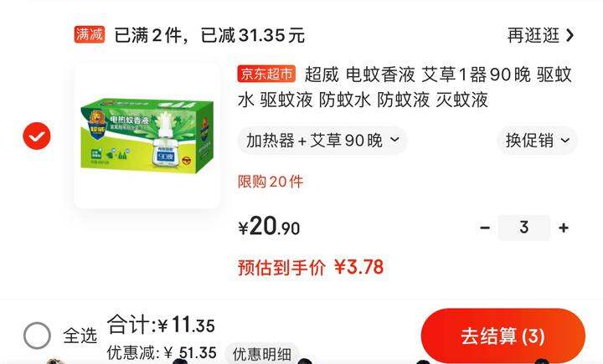The image size is (603, 364).
Task: Tap the 全选 label text
Action: click(80, 336)
